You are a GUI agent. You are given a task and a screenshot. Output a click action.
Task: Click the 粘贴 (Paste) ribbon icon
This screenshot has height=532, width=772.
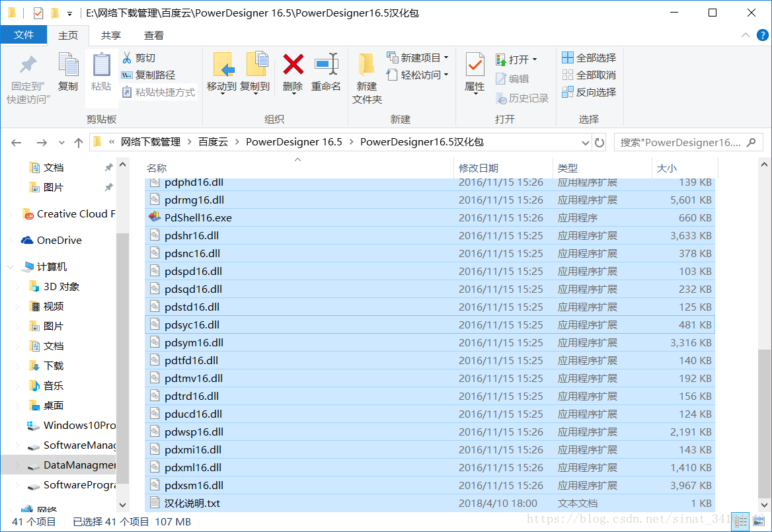(101, 72)
